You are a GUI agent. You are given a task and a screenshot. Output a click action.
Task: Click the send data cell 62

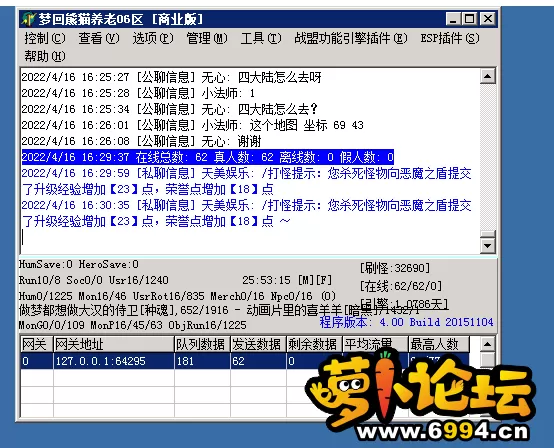[x=258, y=361]
